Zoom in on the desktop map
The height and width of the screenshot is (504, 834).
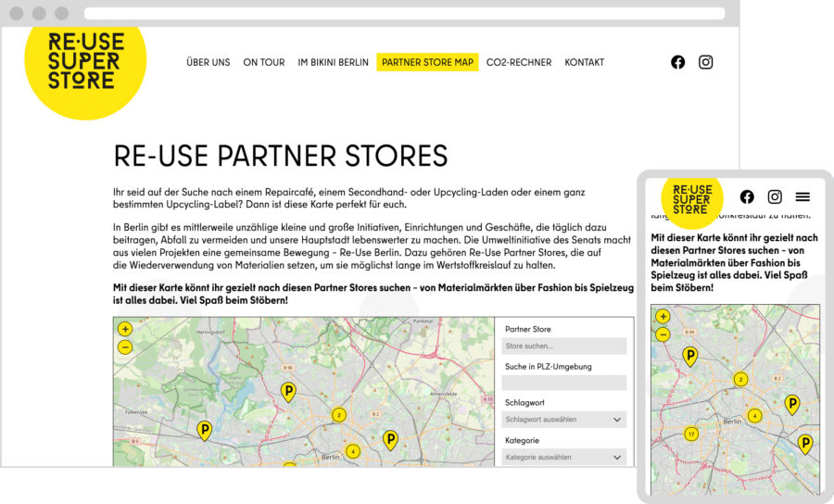[x=125, y=329]
